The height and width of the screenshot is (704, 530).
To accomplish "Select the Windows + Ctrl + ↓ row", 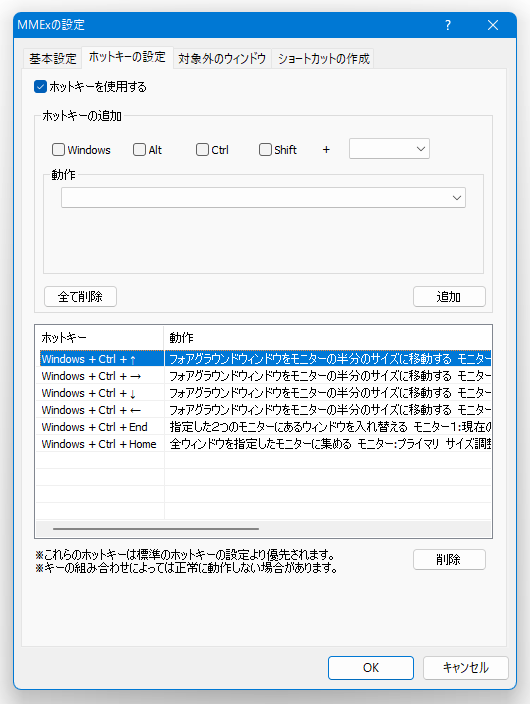I will tap(265, 393).
